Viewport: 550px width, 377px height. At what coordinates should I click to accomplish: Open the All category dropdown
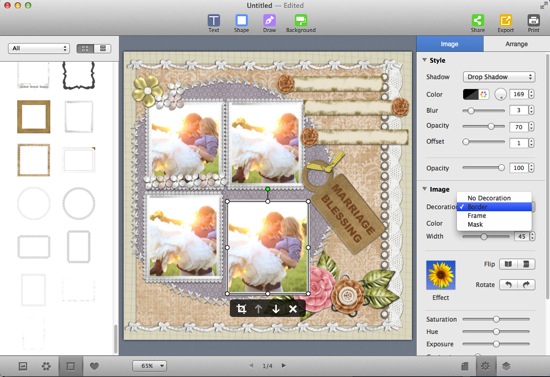39,48
